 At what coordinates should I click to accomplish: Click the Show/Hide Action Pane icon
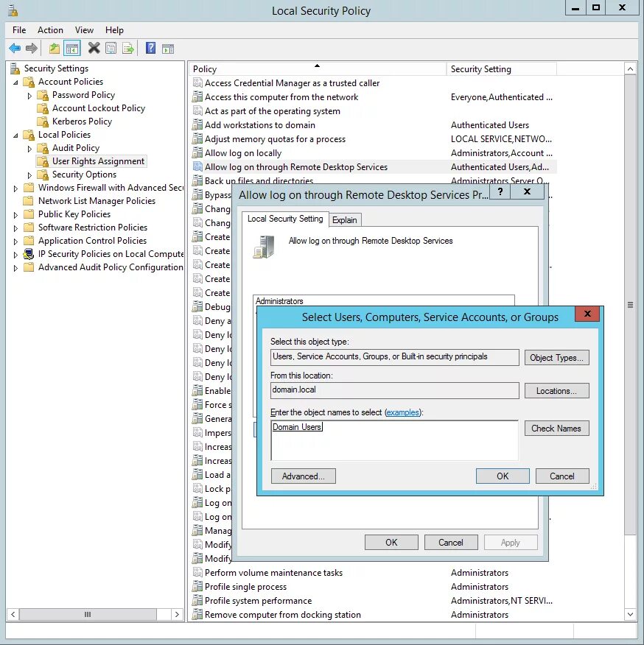pos(167,49)
